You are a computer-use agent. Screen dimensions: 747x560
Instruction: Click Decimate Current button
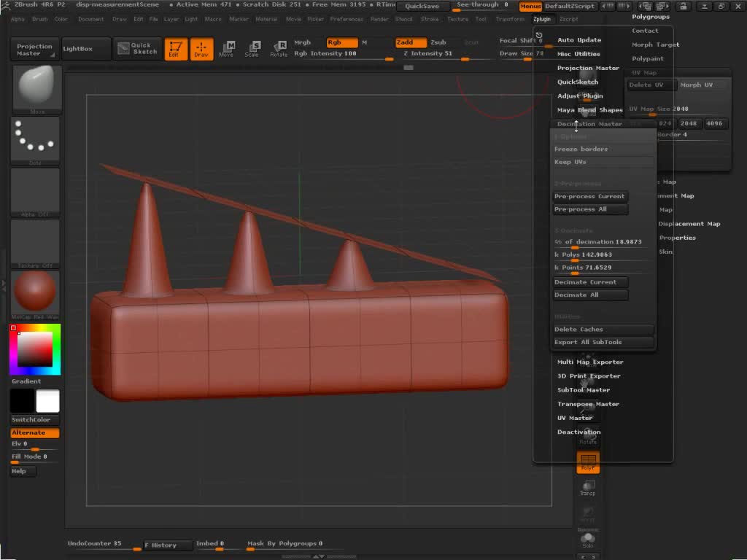(589, 282)
